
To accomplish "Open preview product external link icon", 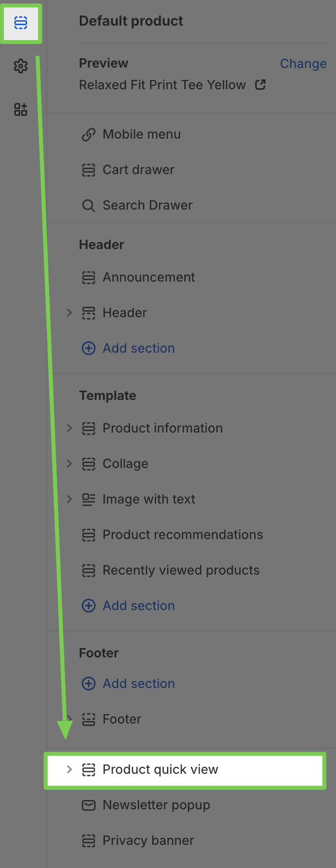I will 260,85.
